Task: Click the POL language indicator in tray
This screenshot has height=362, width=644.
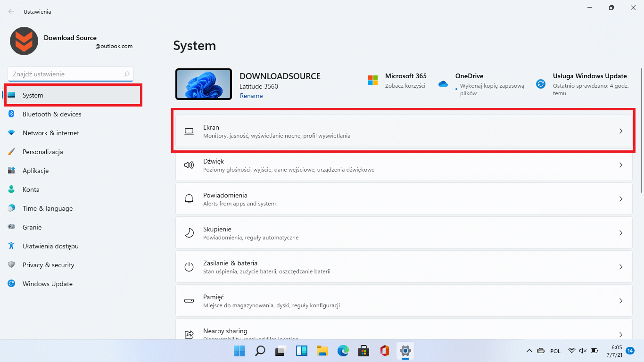Action: click(555, 351)
